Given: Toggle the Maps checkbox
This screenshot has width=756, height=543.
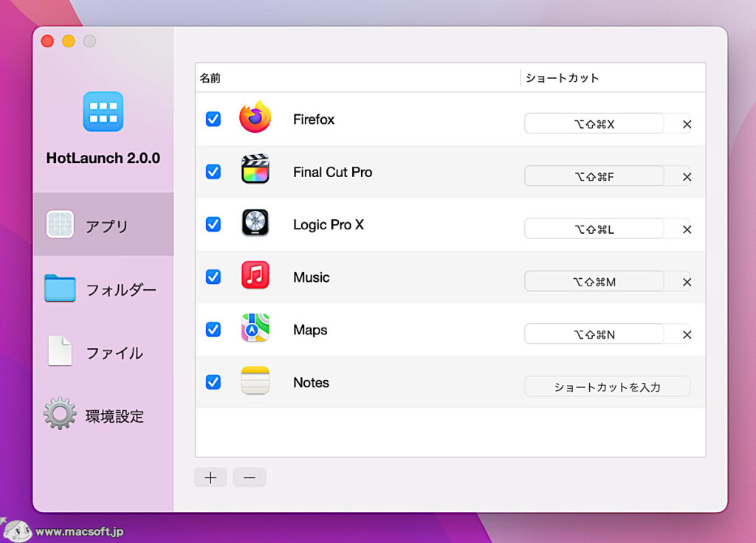Looking at the screenshot, I should tap(213, 330).
